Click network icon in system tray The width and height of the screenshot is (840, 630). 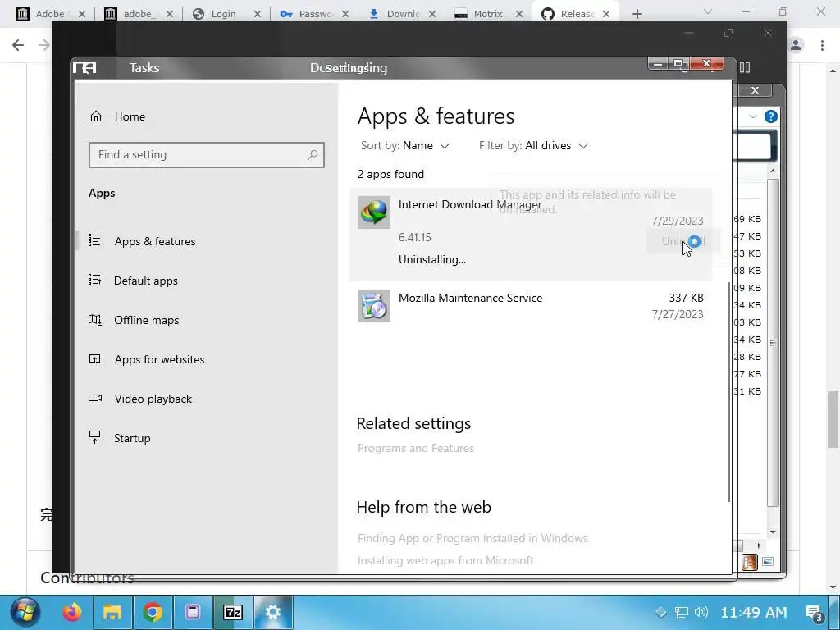point(682,612)
